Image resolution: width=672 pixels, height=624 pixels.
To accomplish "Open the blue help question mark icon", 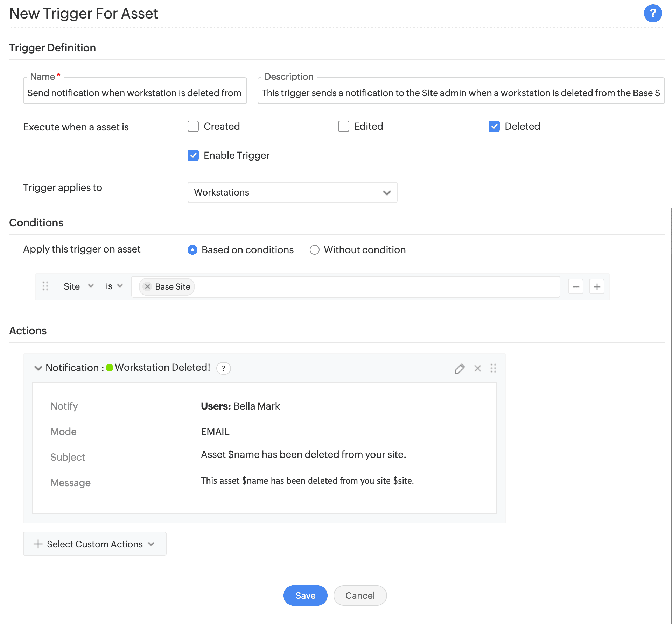I will coord(652,14).
